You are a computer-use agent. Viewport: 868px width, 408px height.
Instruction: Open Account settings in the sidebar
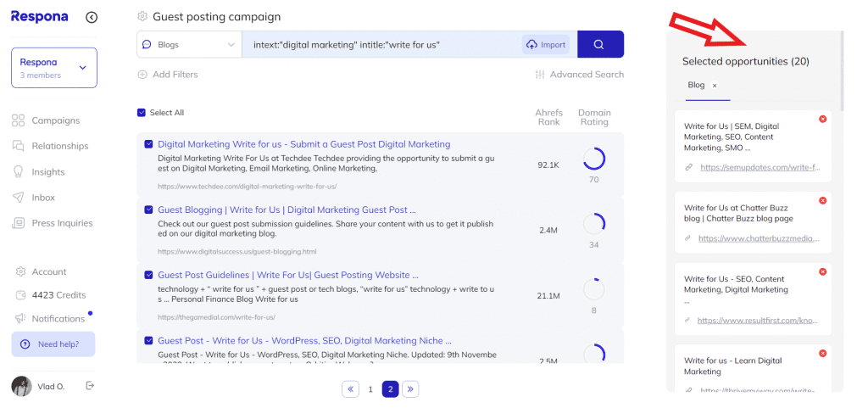41,271
